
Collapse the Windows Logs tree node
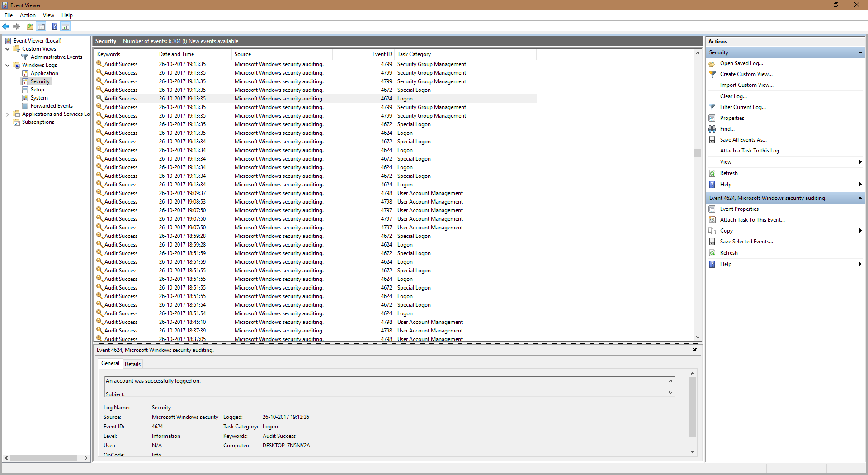7,65
